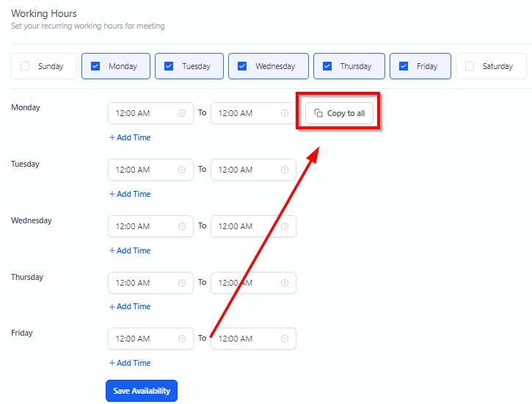Click clock icon in Tuesday start time

click(181, 170)
